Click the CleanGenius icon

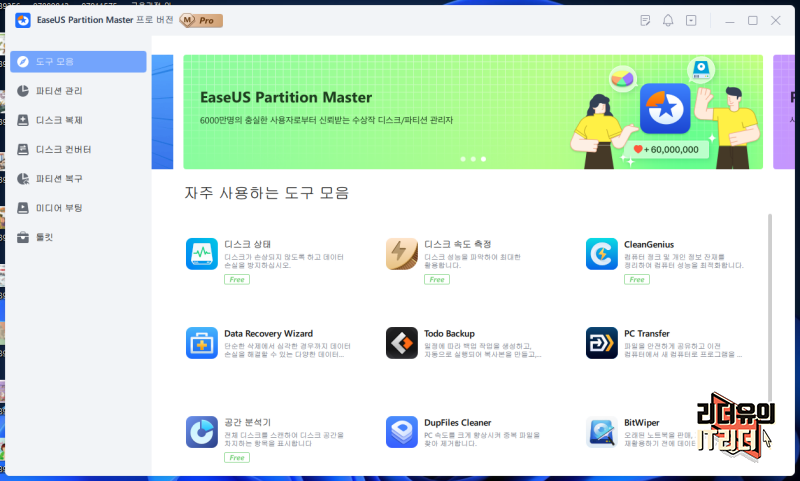(x=602, y=254)
